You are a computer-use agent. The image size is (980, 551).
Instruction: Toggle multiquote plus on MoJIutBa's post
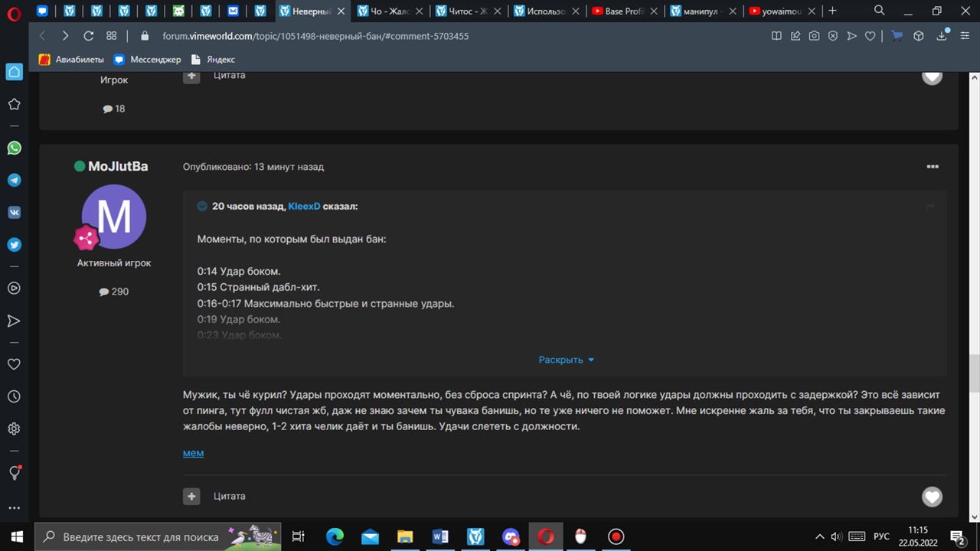191,496
